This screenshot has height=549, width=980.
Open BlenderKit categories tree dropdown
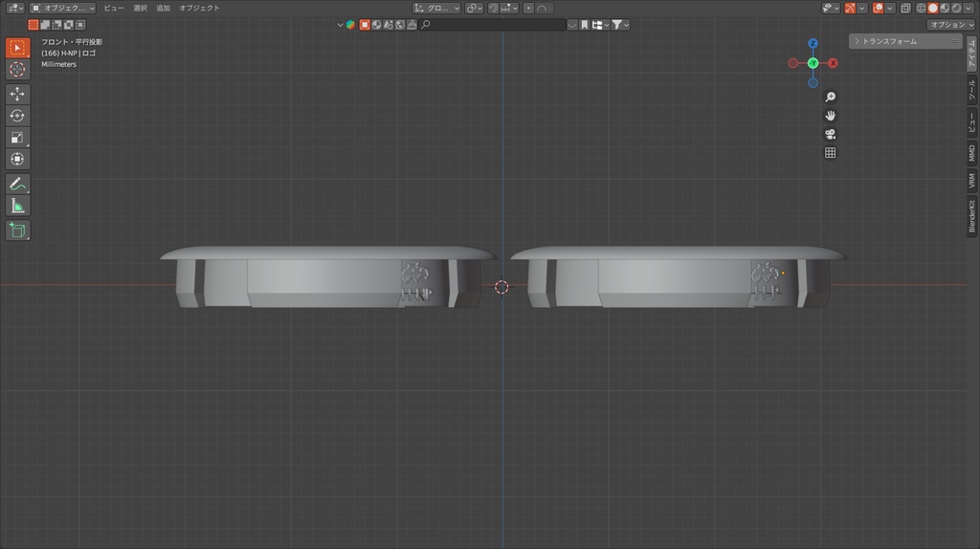[x=601, y=25]
